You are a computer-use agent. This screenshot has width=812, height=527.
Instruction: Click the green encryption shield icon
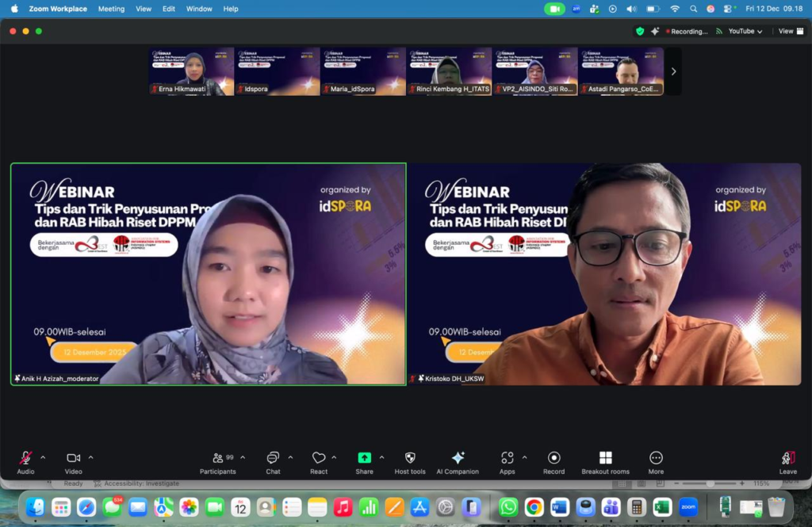click(640, 31)
